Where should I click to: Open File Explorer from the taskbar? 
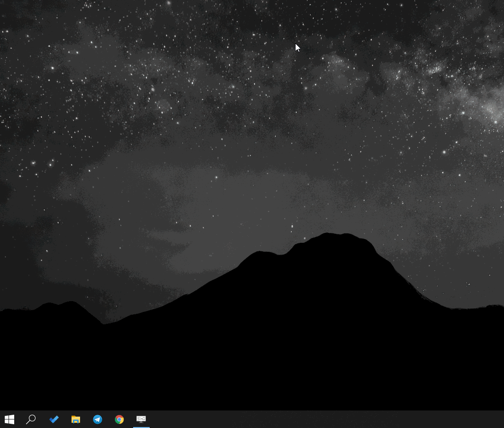(x=76, y=419)
